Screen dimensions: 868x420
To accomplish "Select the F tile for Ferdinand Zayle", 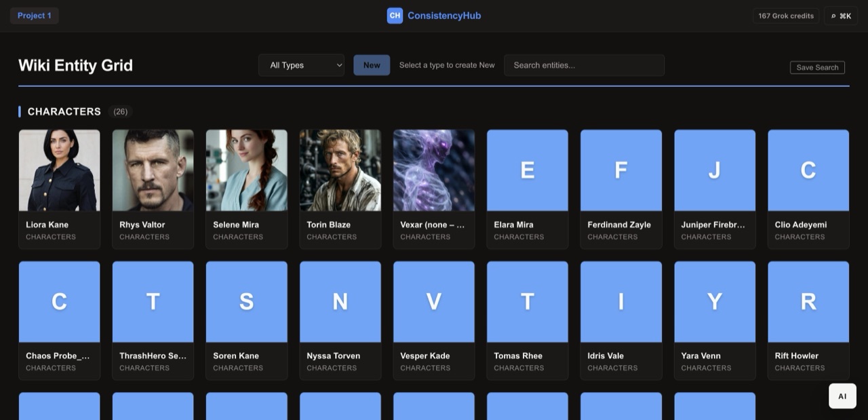I will pyautogui.click(x=621, y=170).
